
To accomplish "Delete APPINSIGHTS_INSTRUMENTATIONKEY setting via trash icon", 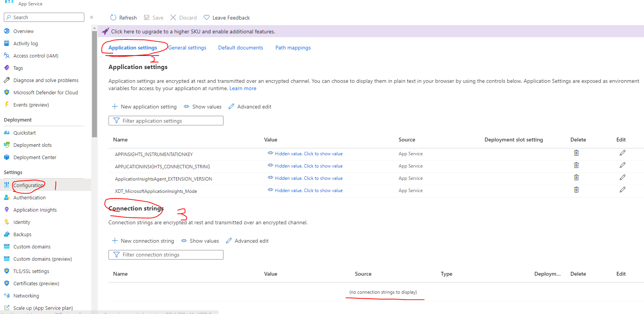I will pos(576,153).
